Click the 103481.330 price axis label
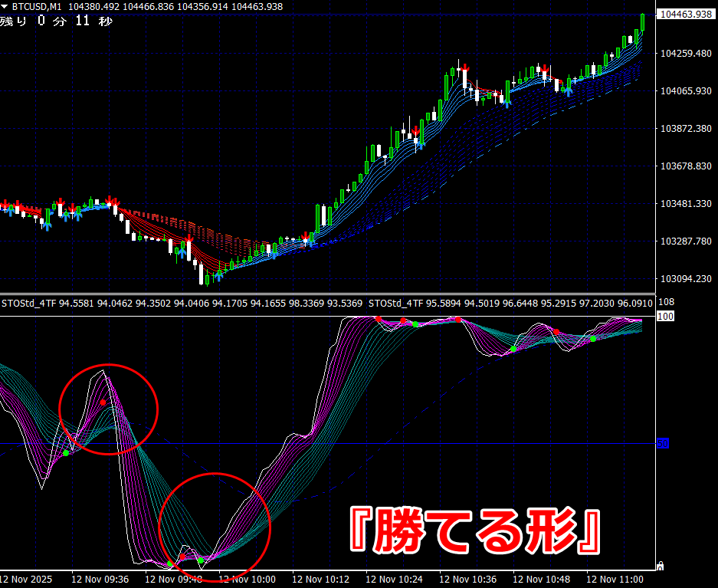 pos(686,204)
